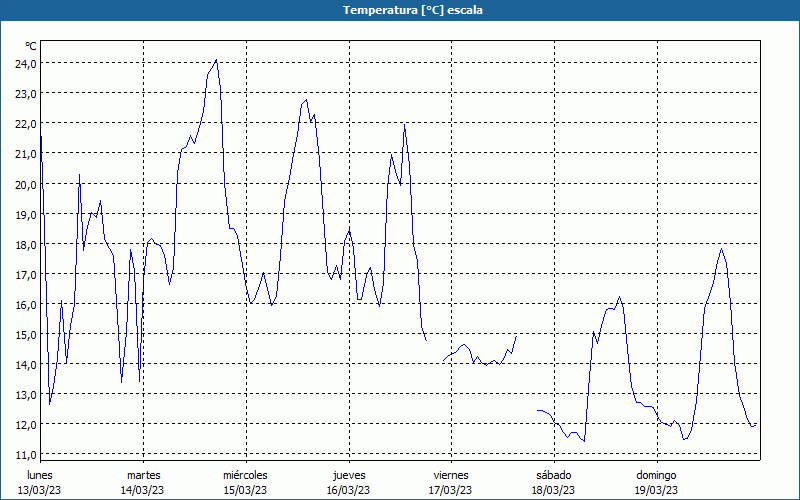Image resolution: width=800 pixels, height=500 pixels.
Task: Click the 21,0 axis value
Action: click(x=27, y=154)
